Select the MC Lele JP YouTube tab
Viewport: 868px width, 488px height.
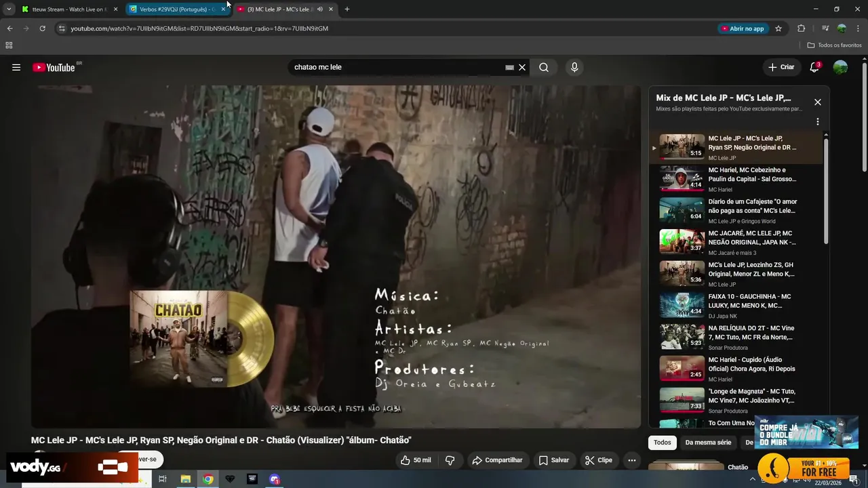click(285, 9)
